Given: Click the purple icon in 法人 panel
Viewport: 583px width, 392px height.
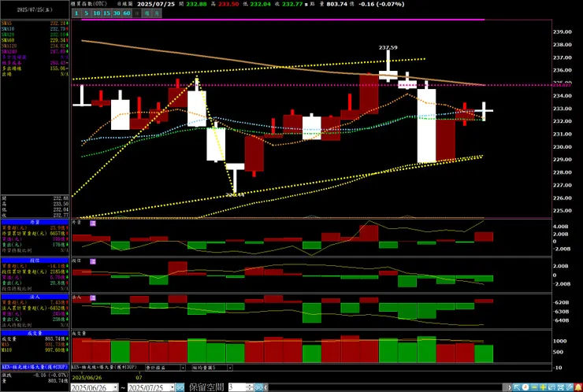Looking at the screenshot, I should pyautogui.click(x=93, y=298).
